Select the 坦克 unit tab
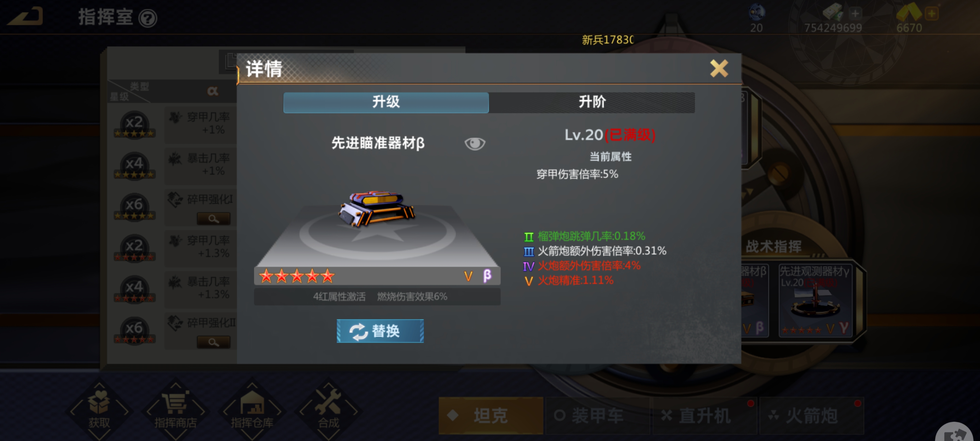This screenshot has width=980, height=441. [491, 416]
